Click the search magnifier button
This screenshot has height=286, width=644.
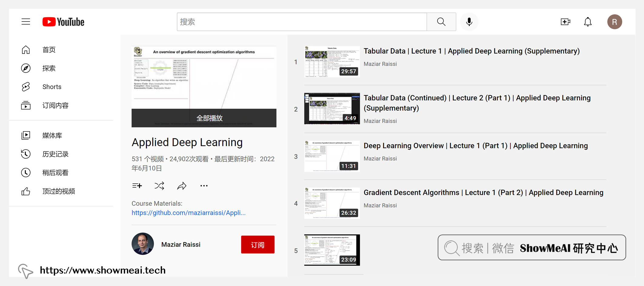441,22
